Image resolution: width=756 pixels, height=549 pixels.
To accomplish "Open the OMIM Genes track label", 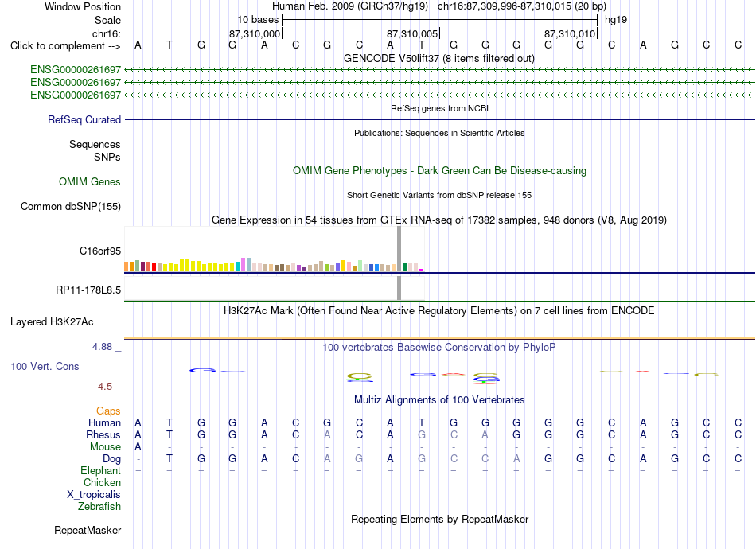I will (x=90, y=181).
